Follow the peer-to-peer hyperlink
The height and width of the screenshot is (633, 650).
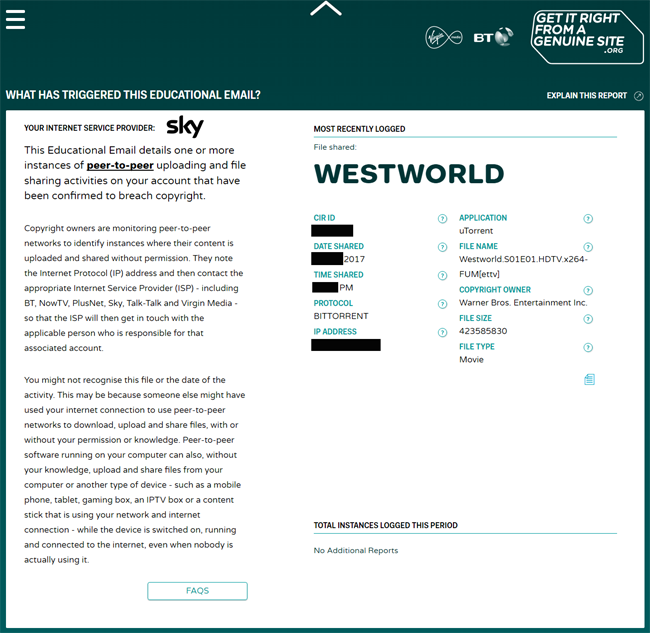(120, 165)
